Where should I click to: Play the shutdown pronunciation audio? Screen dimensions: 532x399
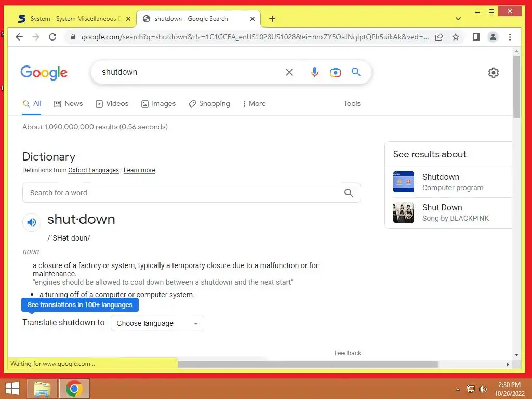pyautogui.click(x=32, y=222)
